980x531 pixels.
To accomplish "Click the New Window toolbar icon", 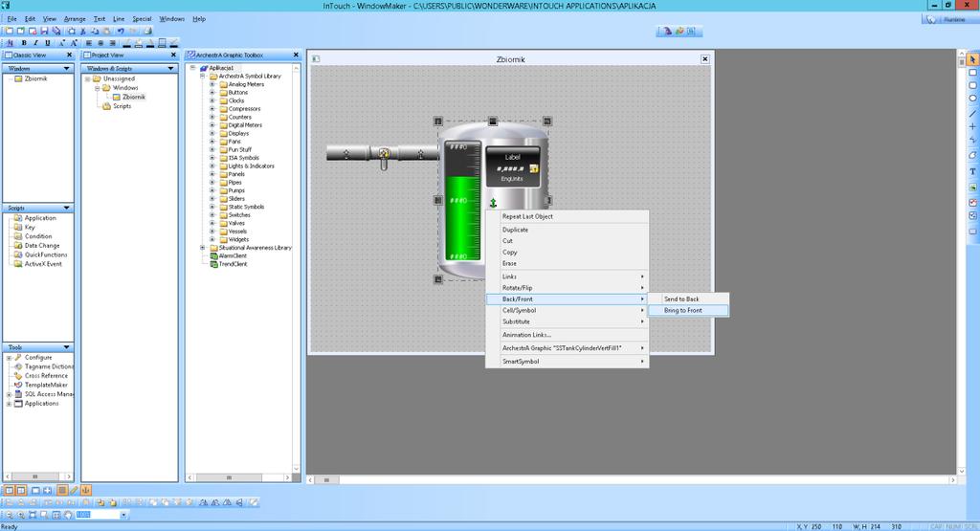I will coord(9,31).
